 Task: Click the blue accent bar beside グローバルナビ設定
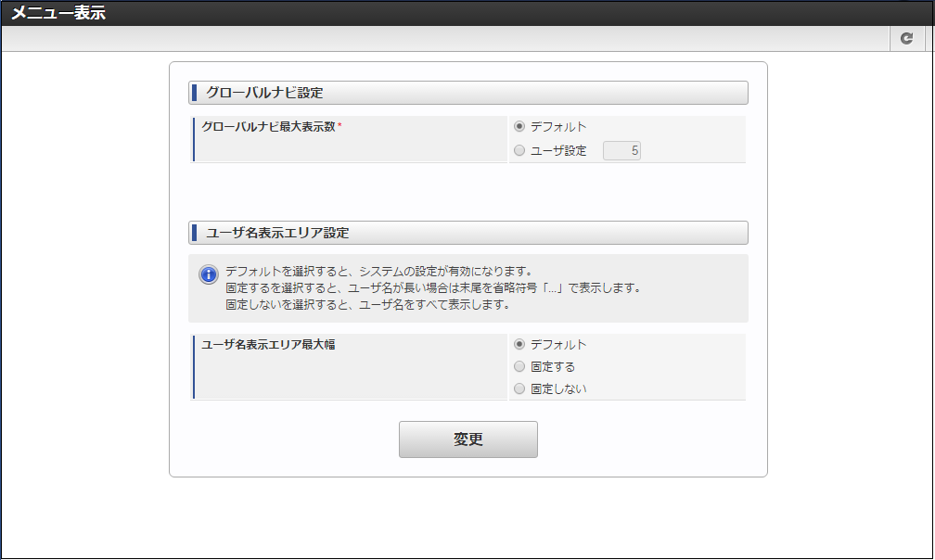coord(194,93)
